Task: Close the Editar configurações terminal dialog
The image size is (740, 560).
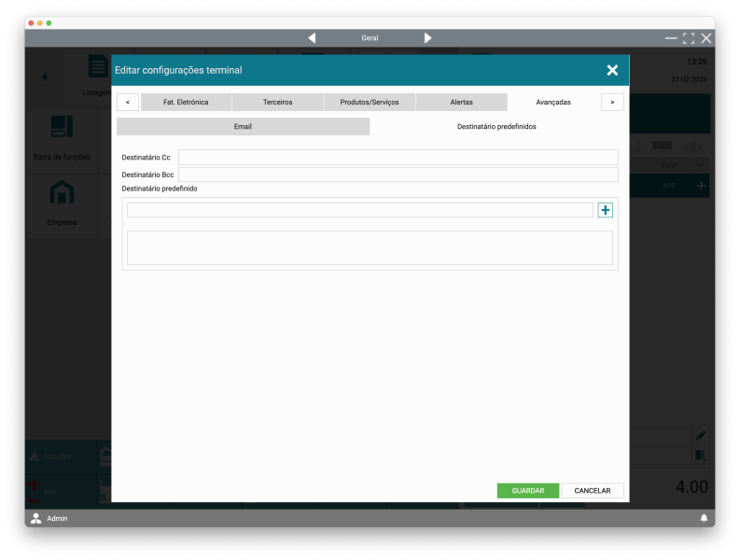Action: click(x=612, y=70)
